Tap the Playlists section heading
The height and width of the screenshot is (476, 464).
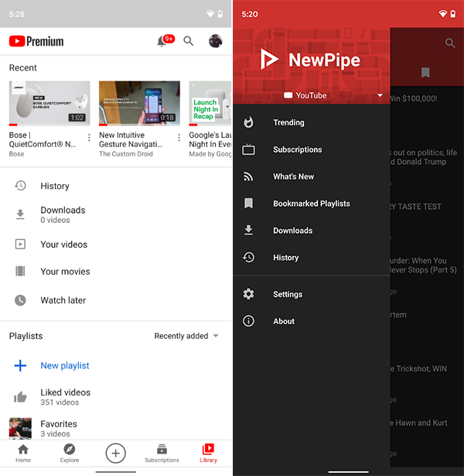coord(26,336)
